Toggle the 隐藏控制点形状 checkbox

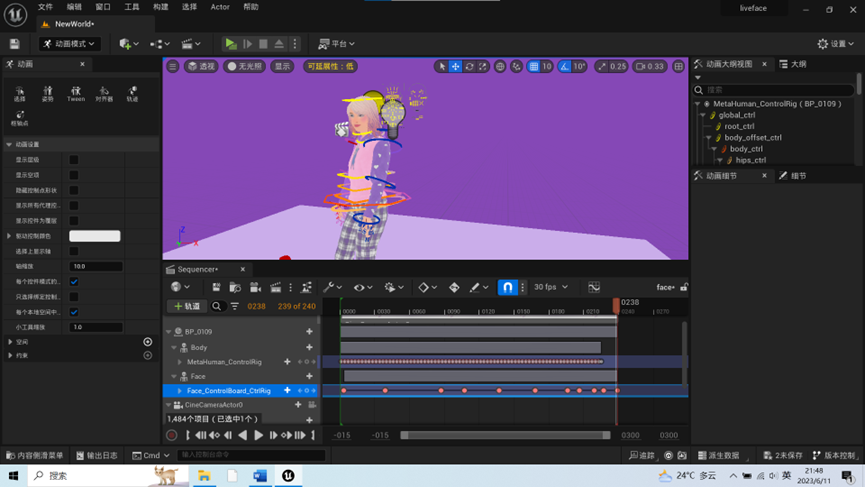(x=73, y=190)
